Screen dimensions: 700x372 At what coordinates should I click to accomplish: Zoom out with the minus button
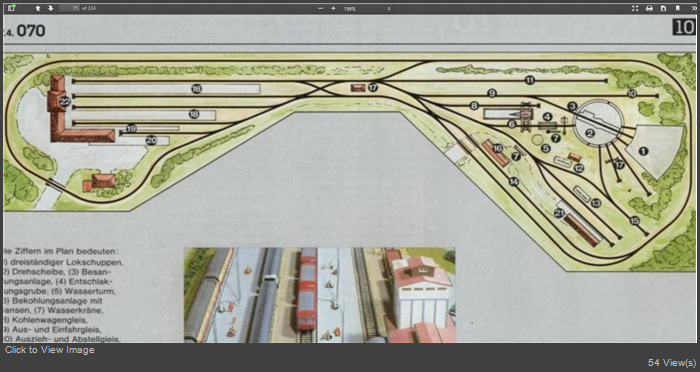click(320, 8)
